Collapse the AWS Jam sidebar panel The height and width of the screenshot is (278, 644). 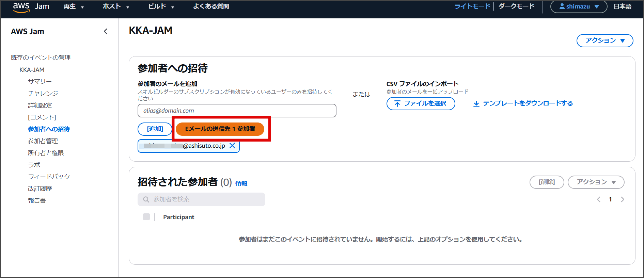tap(106, 31)
